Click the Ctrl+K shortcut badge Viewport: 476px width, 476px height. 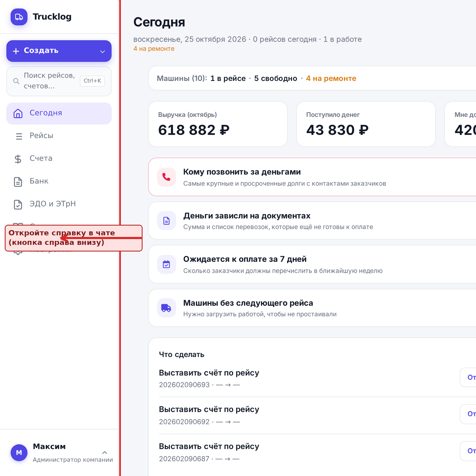[92, 81]
